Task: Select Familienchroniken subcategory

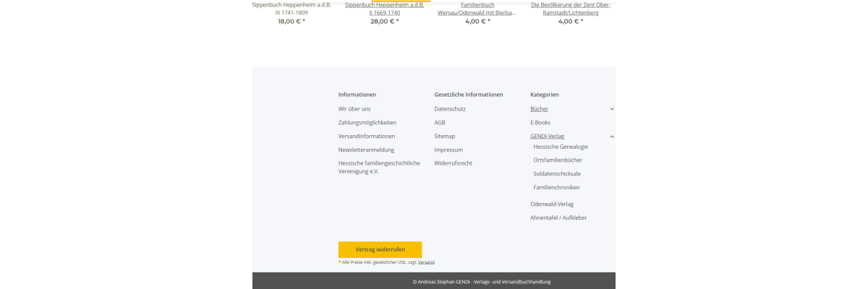Action: pyautogui.click(x=556, y=188)
